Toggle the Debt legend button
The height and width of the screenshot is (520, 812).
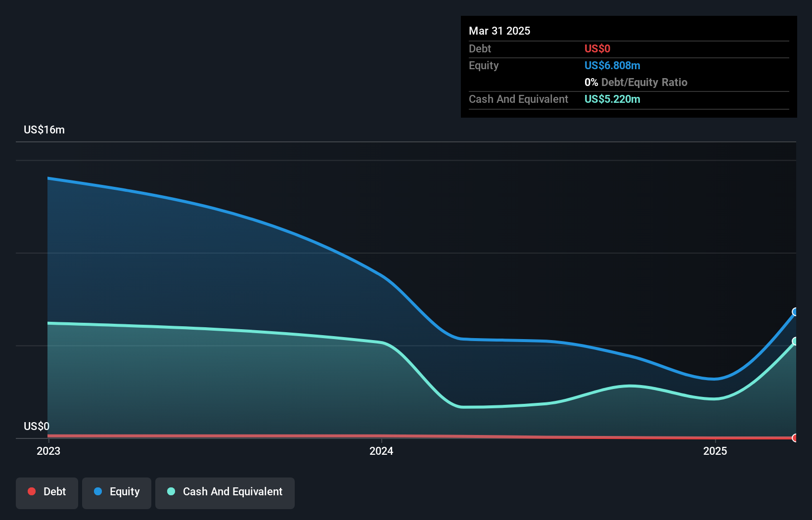click(47, 493)
